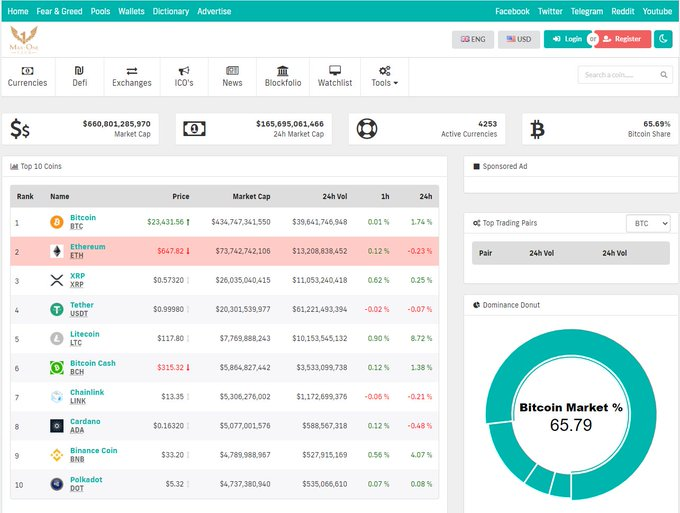
Task: Click the Binance Coin logo
Action: point(57,455)
